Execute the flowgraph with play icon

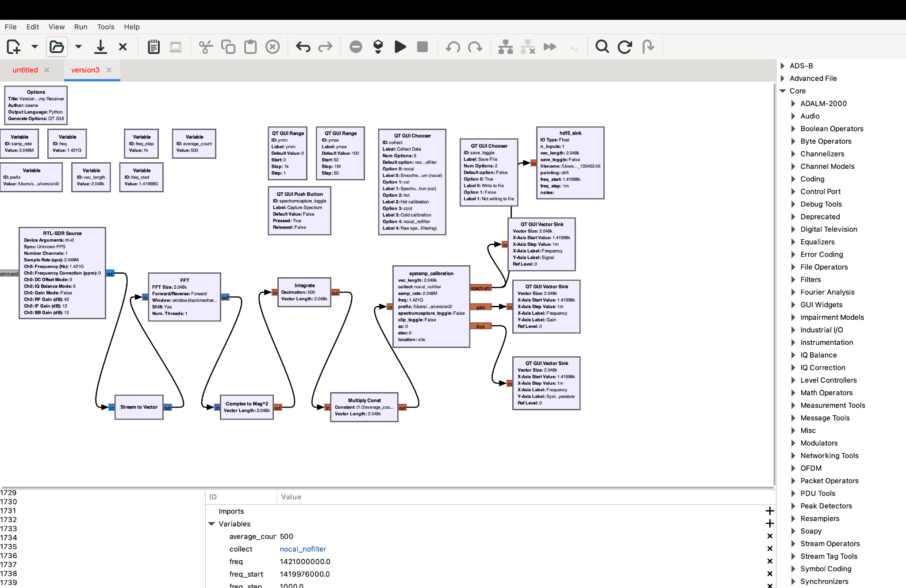pos(400,46)
